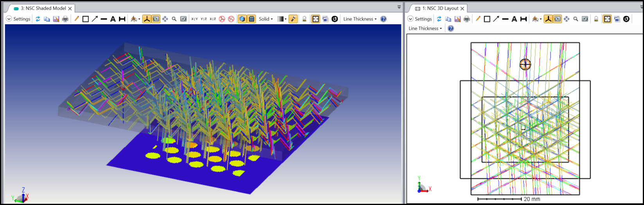Click the black circular arrow icon in Shaded Model
Viewport: 644px width, 205px height.
tap(335, 19)
